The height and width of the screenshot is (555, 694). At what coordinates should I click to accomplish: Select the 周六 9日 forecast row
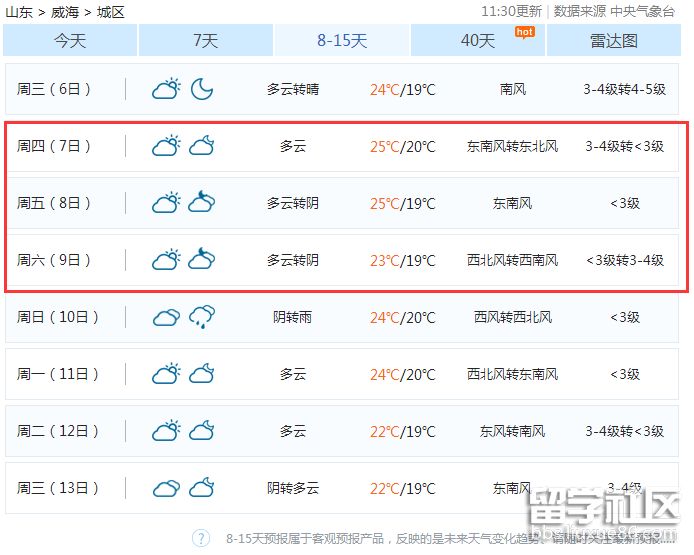tap(347, 261)
